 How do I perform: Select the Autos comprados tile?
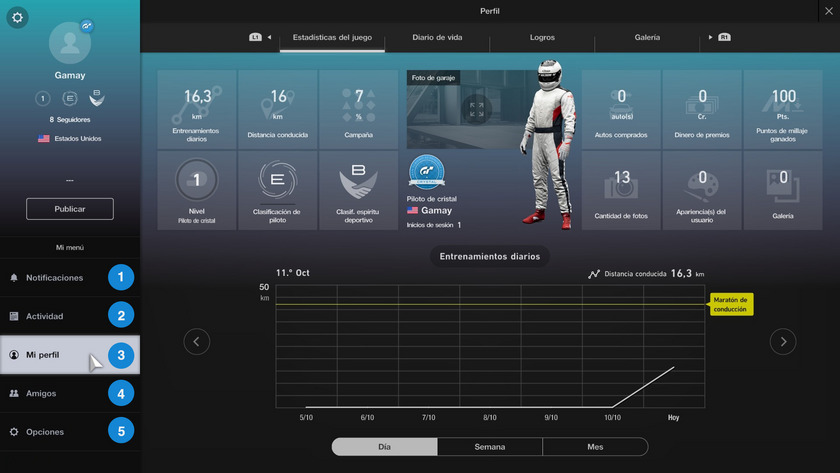click(621, 109)
